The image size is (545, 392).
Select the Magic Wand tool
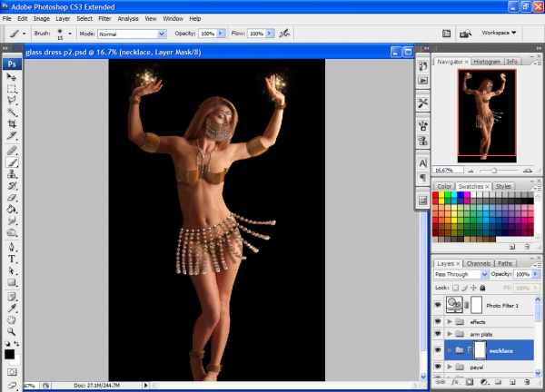pos(12,112)
